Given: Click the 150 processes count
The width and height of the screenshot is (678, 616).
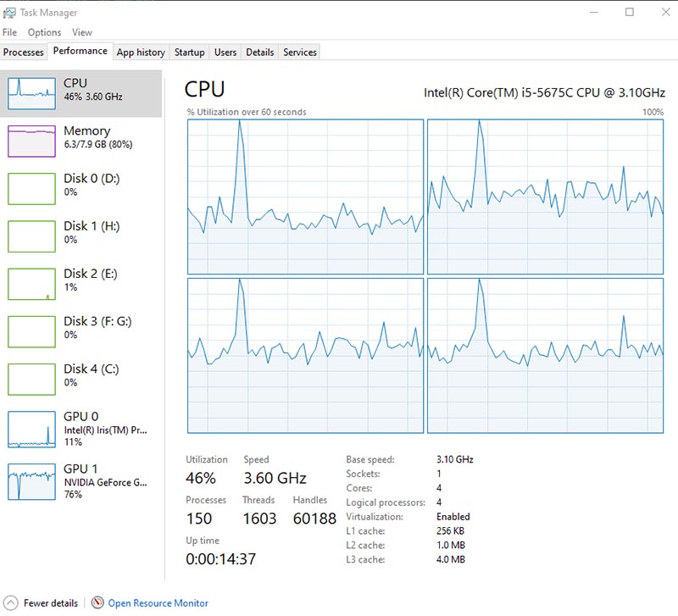Looking at the screenshot, I should pos(199,519).
